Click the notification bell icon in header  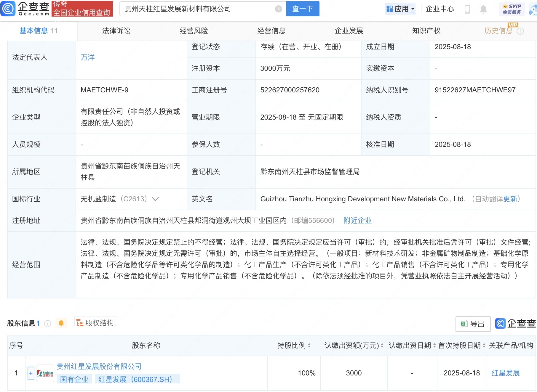(483, 9)
